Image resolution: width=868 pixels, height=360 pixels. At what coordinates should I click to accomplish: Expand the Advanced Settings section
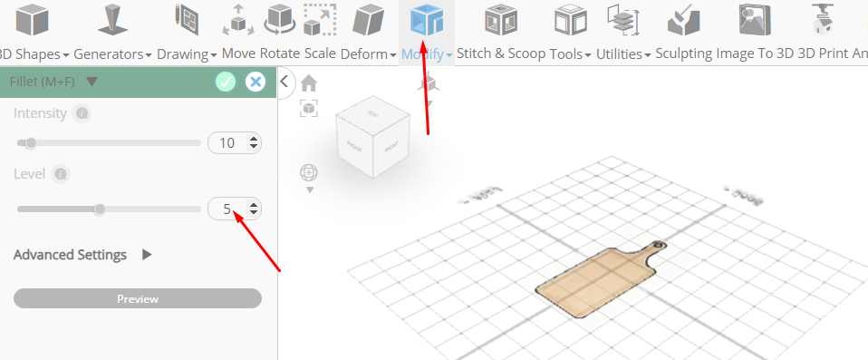point(82,255)
